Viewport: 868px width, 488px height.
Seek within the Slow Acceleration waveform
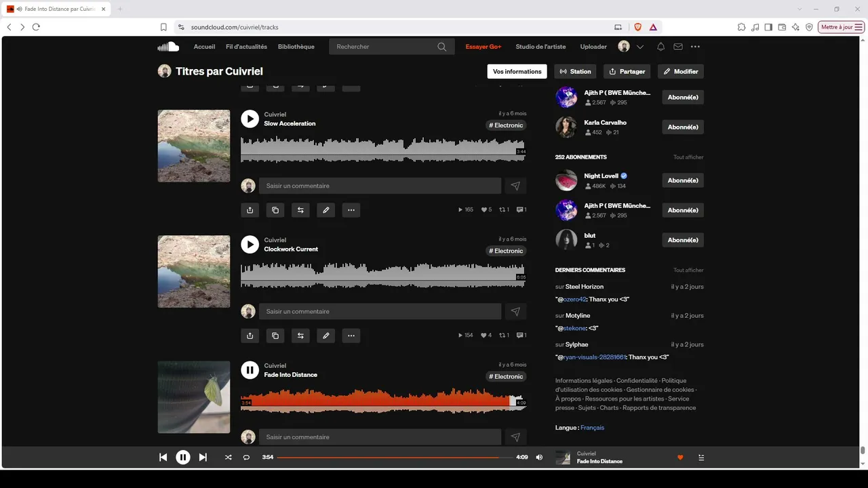pyautogui.click(x=383, y=150)
